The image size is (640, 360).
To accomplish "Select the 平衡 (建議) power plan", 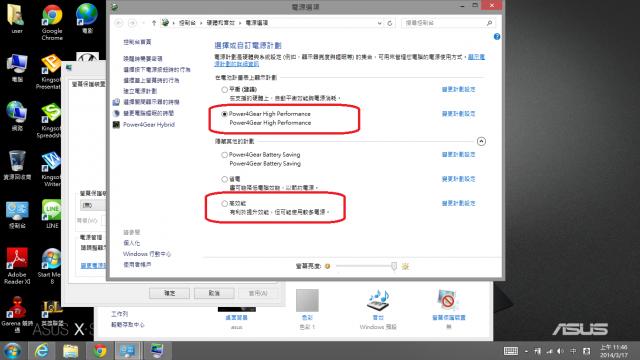I will click(224, 89).
